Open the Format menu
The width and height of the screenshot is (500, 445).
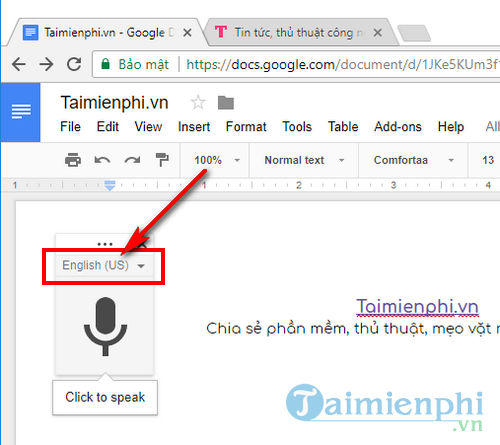tap(246, 127)
